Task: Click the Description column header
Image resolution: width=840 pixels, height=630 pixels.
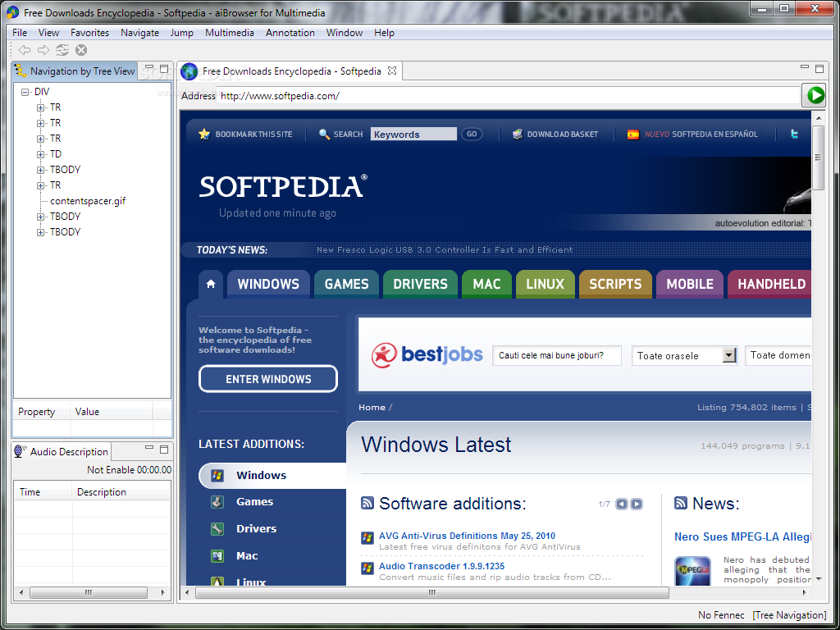Action: tap(121, 492)
